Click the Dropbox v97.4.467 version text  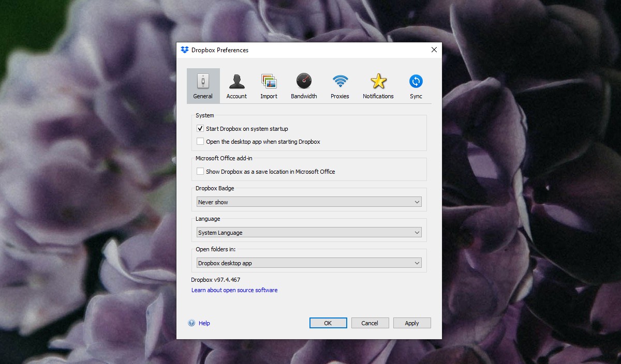tap(216, 280)
